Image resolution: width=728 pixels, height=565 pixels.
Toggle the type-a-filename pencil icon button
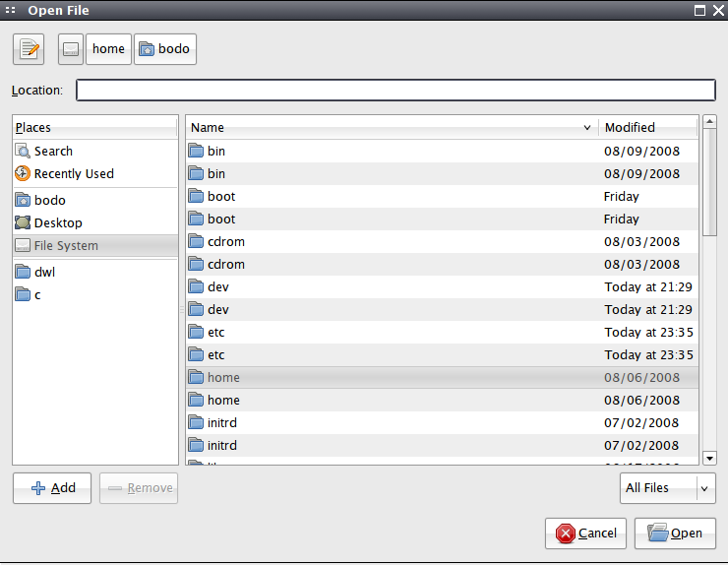pyautogui.click(x=29, y=49)
